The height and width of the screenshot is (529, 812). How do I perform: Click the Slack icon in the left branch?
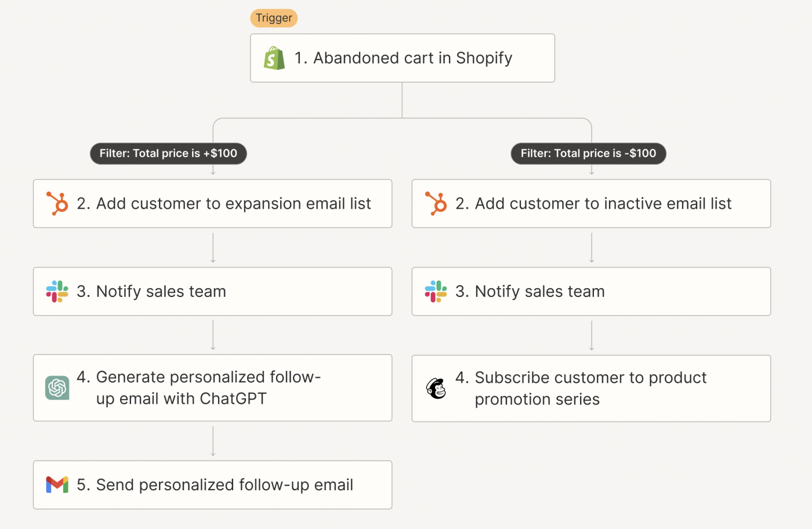[x=57, y=291]
